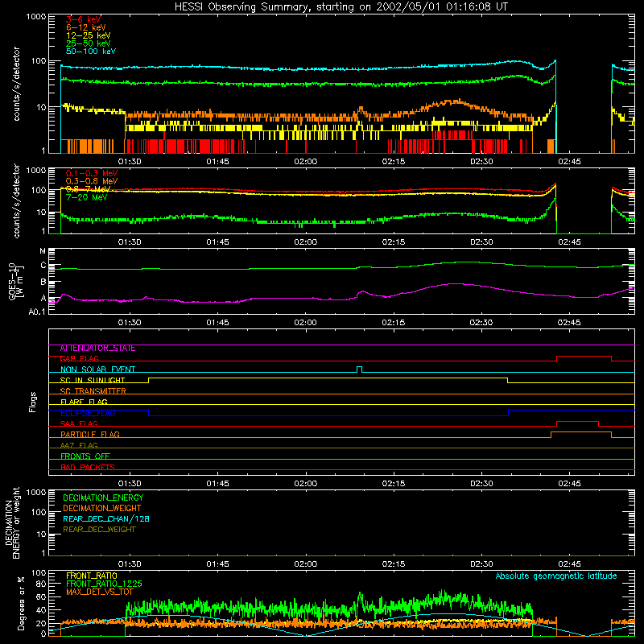Viewport: 644px width, 644px height.
Task: Click the PARTICLE_FLAG label
Action: (90, 435)
